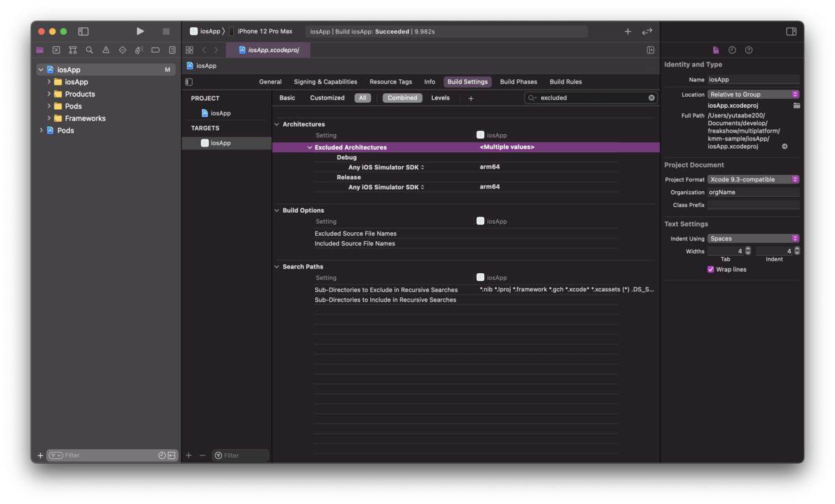
Task: Collapse the iosApp root project
Action: click(x=41, y=70)
